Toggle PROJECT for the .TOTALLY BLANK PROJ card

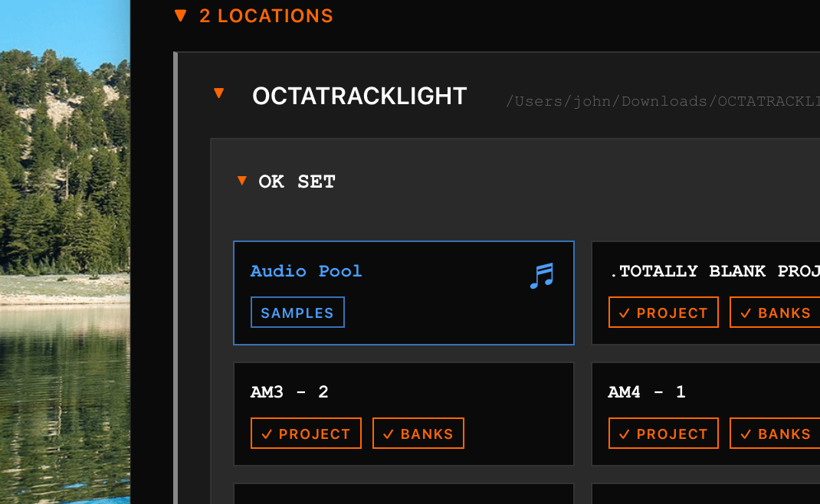pos(663,312)
